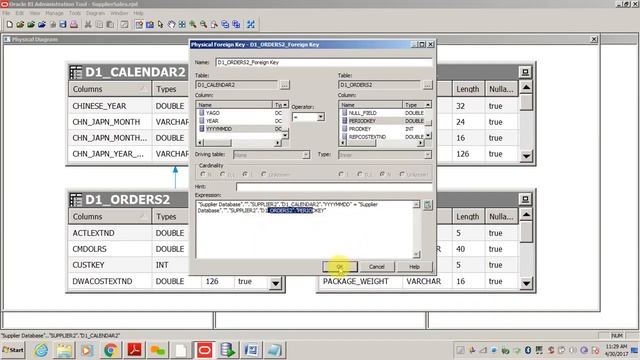Click the Auto Layout icon at toolbar end
This screenshot has width=640, height=360.
pos(251,24)
